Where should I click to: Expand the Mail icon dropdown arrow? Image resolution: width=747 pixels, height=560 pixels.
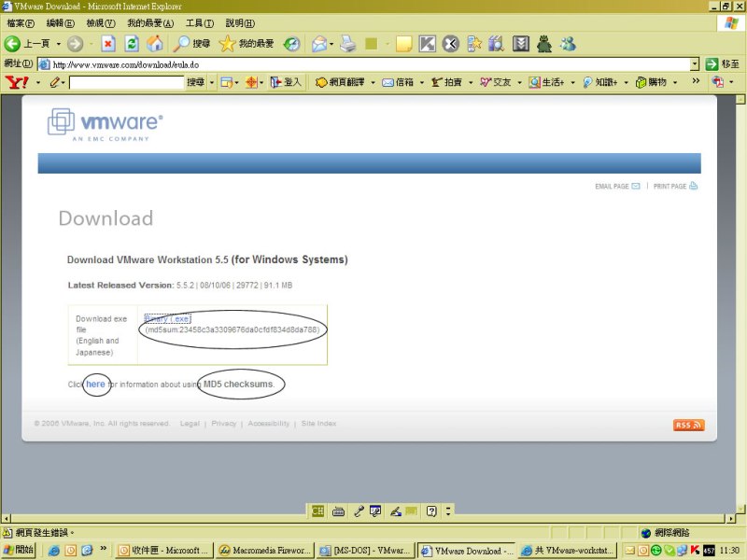coord(331,44)
